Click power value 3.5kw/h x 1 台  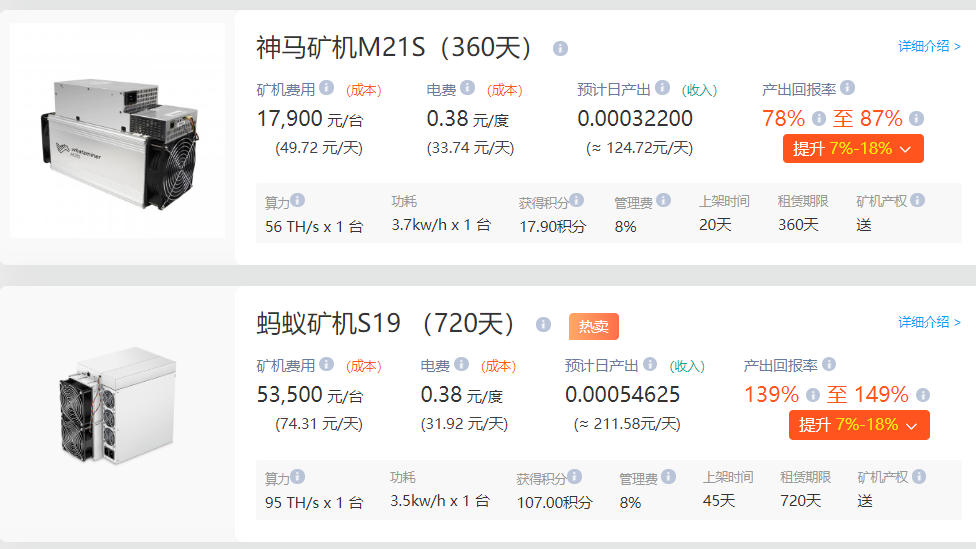pyautogui.click(x=440, y=501)
